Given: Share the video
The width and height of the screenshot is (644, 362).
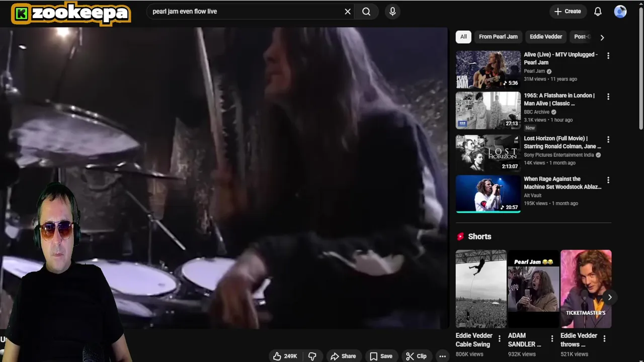Looking at the screenshot, I should click(x=343, y=356).
